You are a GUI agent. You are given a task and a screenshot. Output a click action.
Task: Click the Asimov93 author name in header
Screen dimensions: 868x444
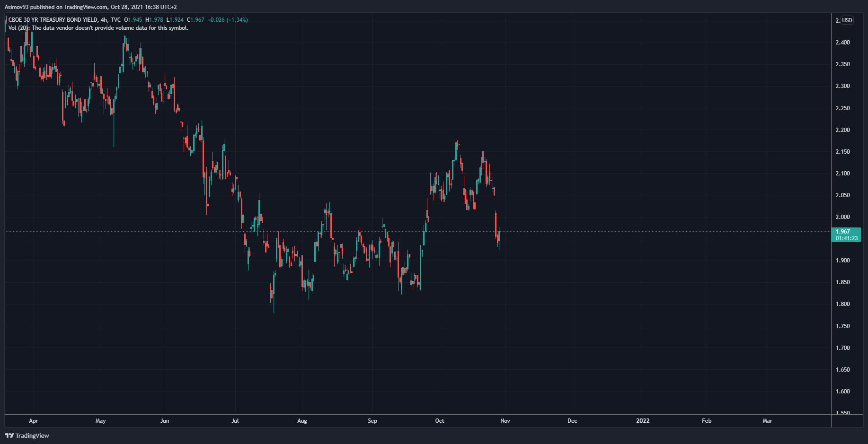click(x=17, y=7)
